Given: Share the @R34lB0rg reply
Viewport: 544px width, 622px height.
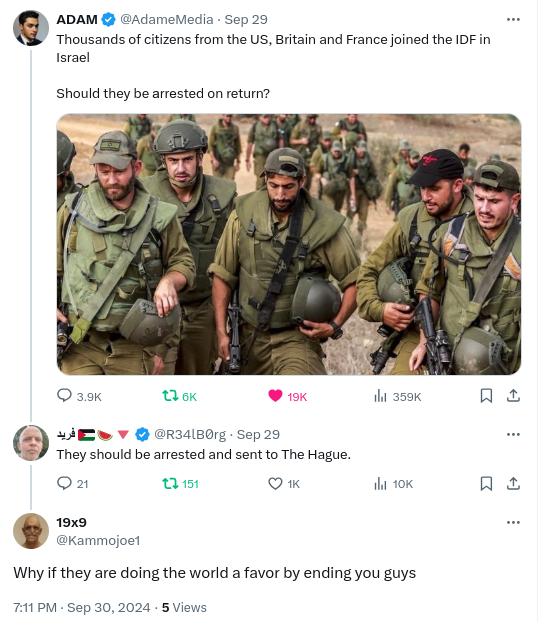Looking at the screenshot, I should 513,484.
